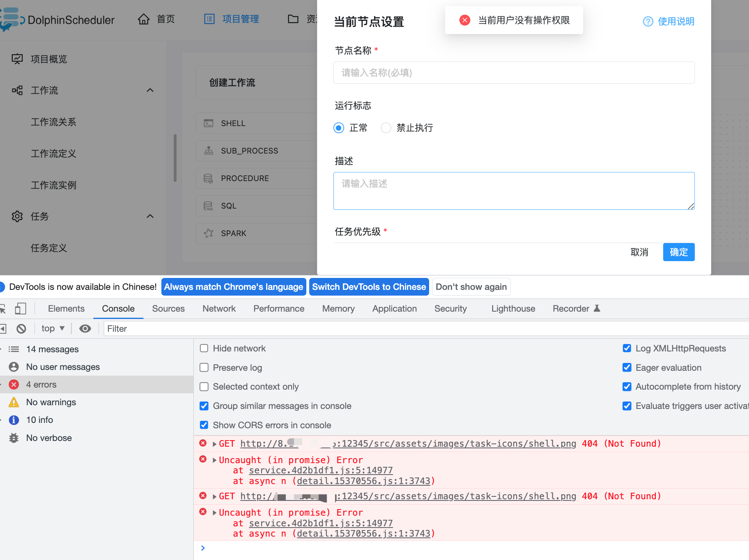Select the PROCEDURE task type

[x=244, y=178]
